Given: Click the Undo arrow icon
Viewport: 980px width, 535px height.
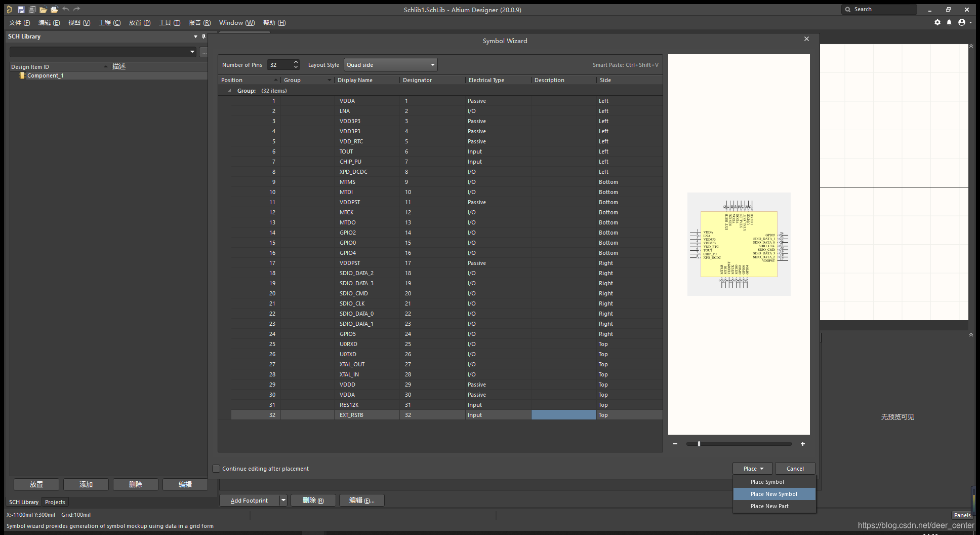Looking at the screenshot, I should [x=66, y=10].
